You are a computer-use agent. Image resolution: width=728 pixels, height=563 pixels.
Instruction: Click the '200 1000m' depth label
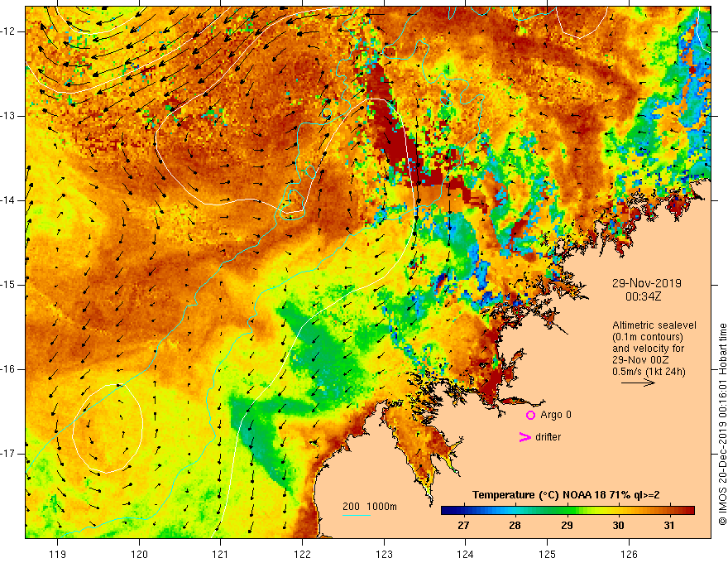coord(370,507)
